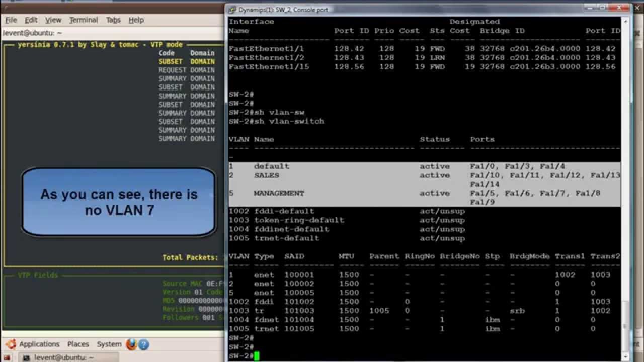
Task: Click the Ubuntu logo icon on the panel
Action: pyautogui.click(x=11, y=344)
